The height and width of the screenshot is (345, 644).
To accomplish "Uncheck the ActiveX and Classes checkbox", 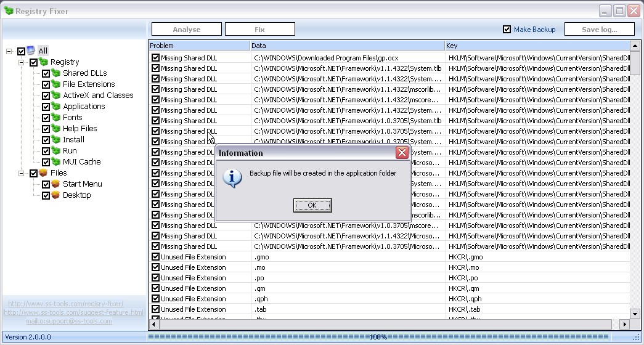I will click(x=46, y=95).
